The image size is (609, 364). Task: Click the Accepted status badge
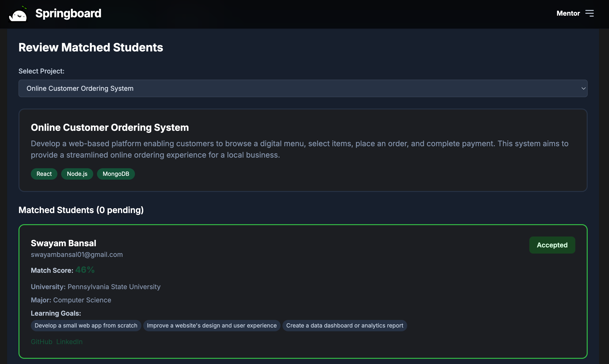tap(552, 245)
